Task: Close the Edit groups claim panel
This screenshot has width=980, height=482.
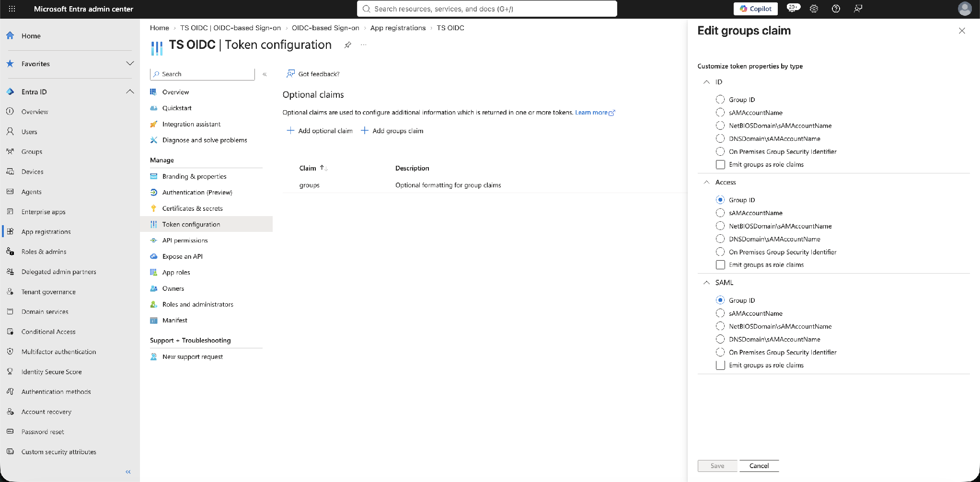Action: [962, 31]
